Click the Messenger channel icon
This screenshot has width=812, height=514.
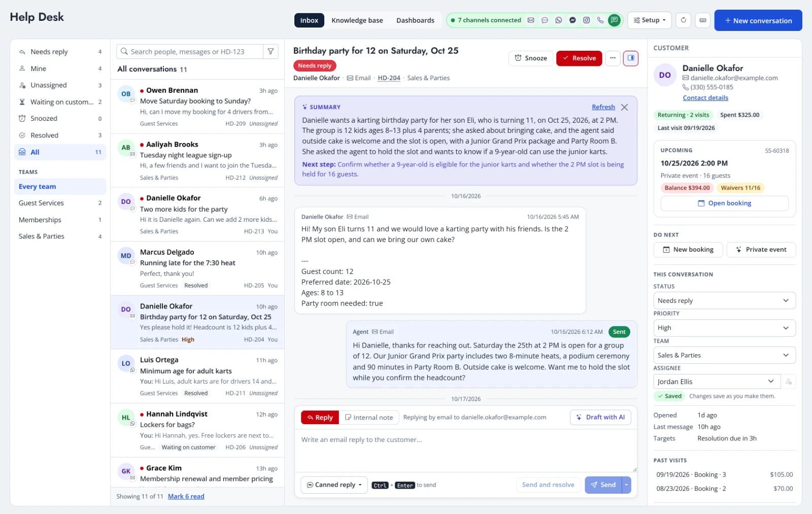pos(572,20)
